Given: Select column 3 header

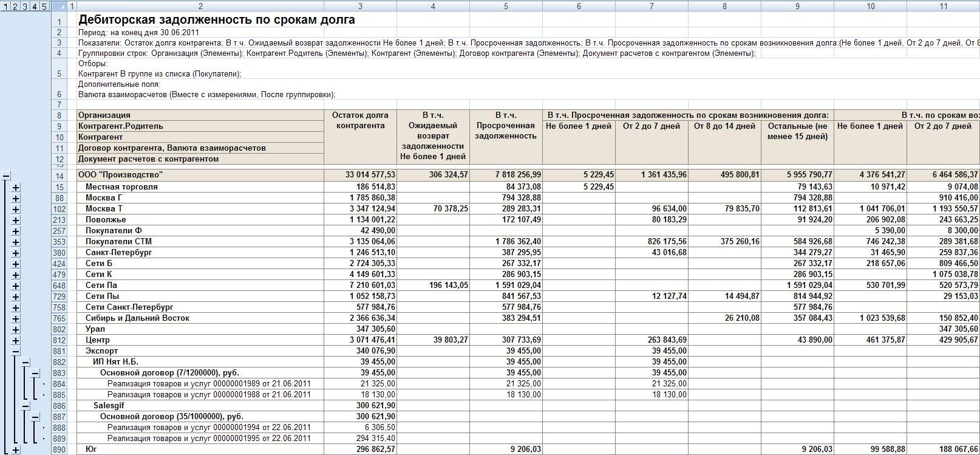Looking at the screenshot, I should (360, 6).
